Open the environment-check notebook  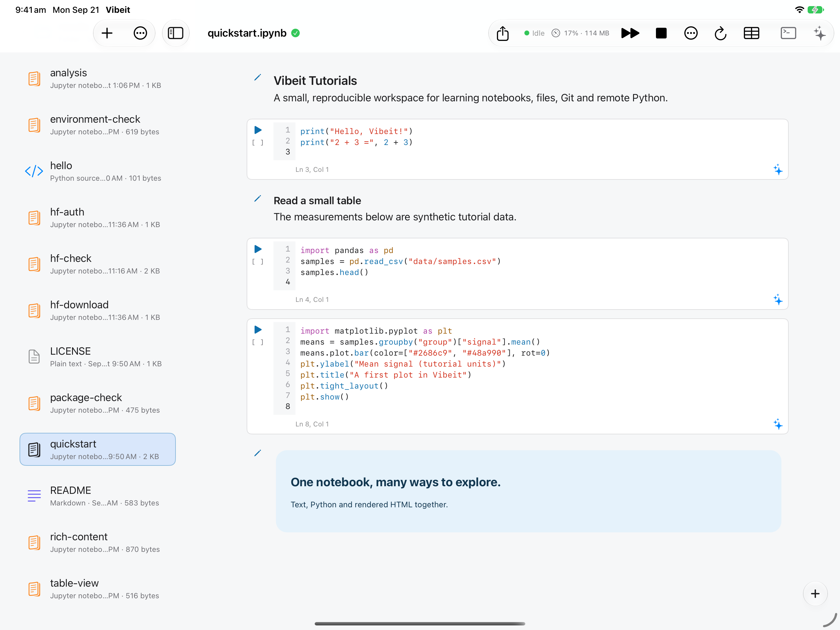point(98,125)
